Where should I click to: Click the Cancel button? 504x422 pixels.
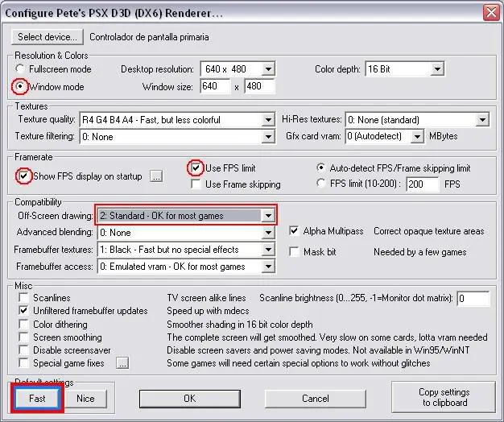point(316,399)
